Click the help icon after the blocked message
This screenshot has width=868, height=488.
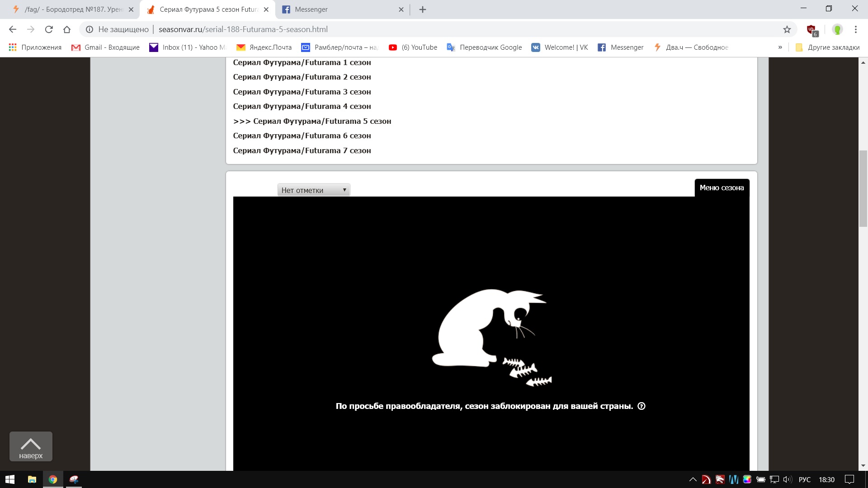point(642,406)
